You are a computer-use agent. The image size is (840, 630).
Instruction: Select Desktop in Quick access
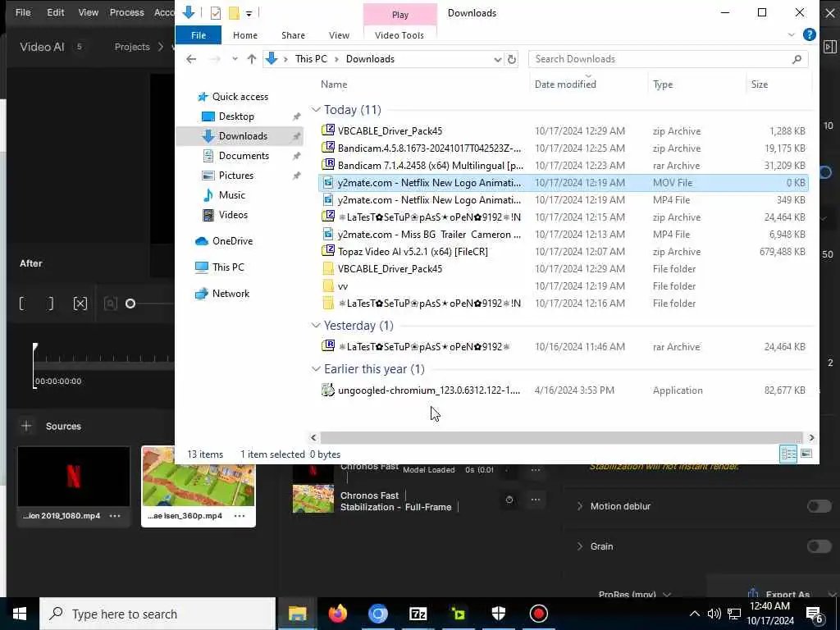click(236, 116)
